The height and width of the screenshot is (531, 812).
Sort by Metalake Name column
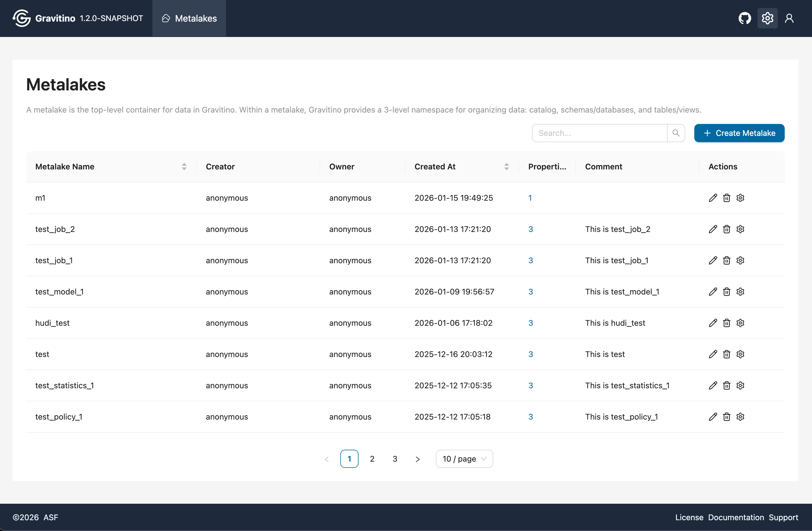click(184, 166)
